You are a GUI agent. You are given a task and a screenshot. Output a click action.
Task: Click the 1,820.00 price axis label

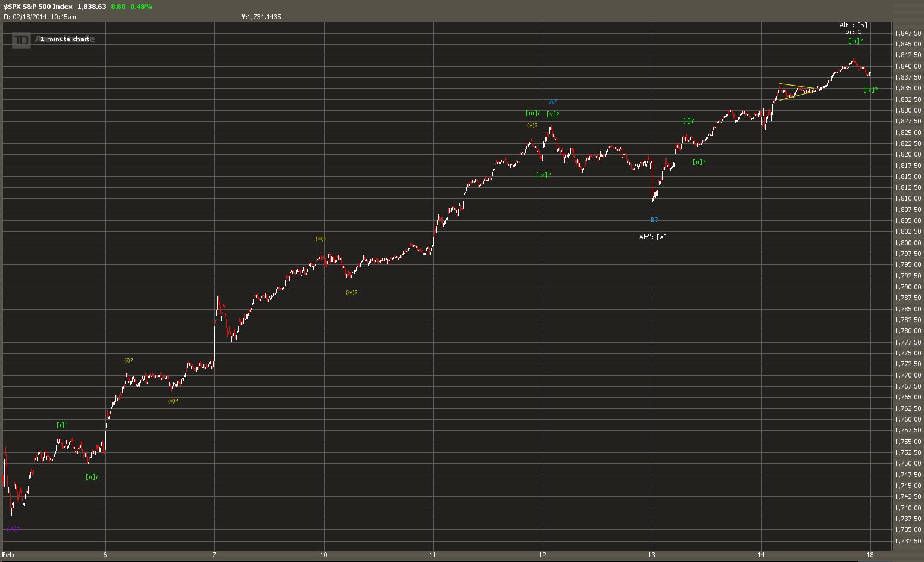908,155
